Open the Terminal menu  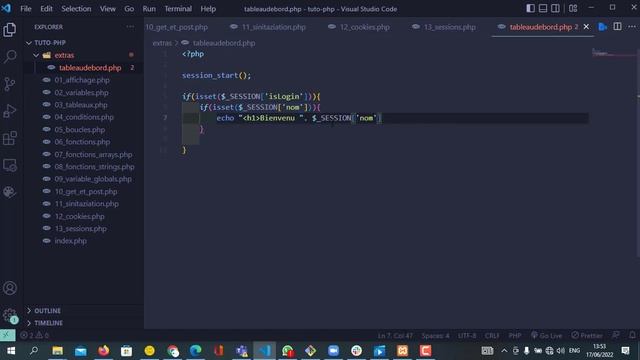point(178,9)
